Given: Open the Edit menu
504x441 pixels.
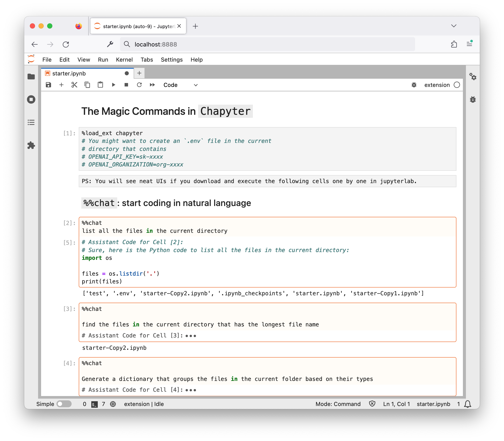Looking at the screenshot, I should pos(64,59).
